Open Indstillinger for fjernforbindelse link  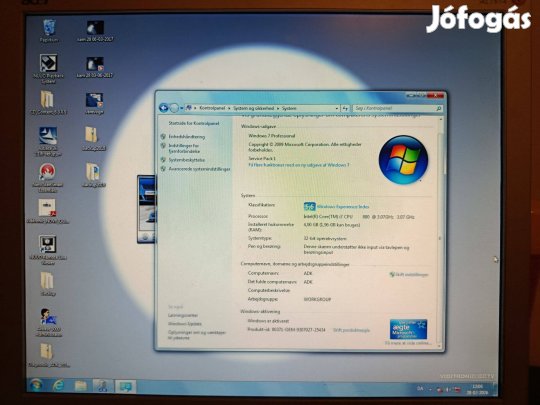[184, 148]
